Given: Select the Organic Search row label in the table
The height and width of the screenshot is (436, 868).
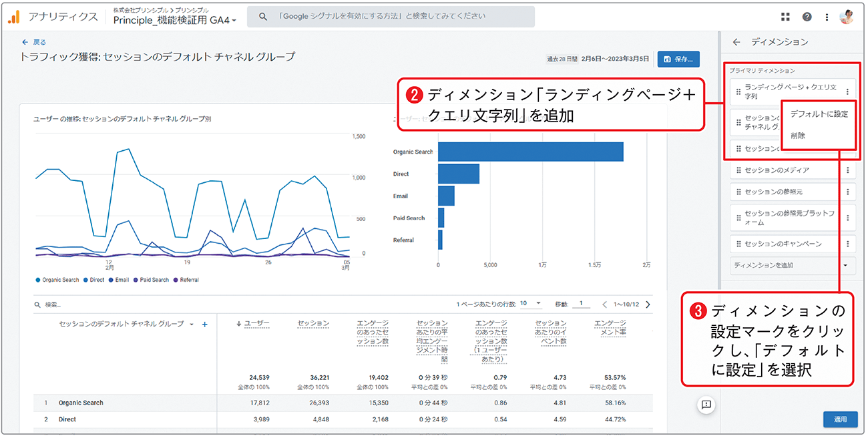Looking at the screenshot, I should point(81,403).
